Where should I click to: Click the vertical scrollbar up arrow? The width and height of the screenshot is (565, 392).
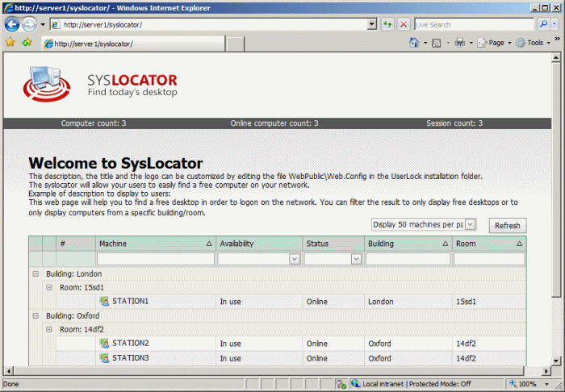[556, 57]
